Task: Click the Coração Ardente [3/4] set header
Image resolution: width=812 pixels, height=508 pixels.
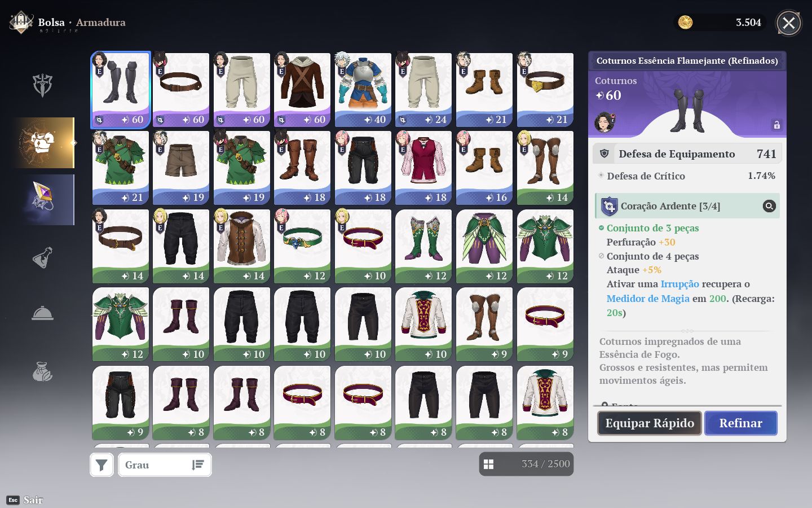Action: click(x=687, y=206)
